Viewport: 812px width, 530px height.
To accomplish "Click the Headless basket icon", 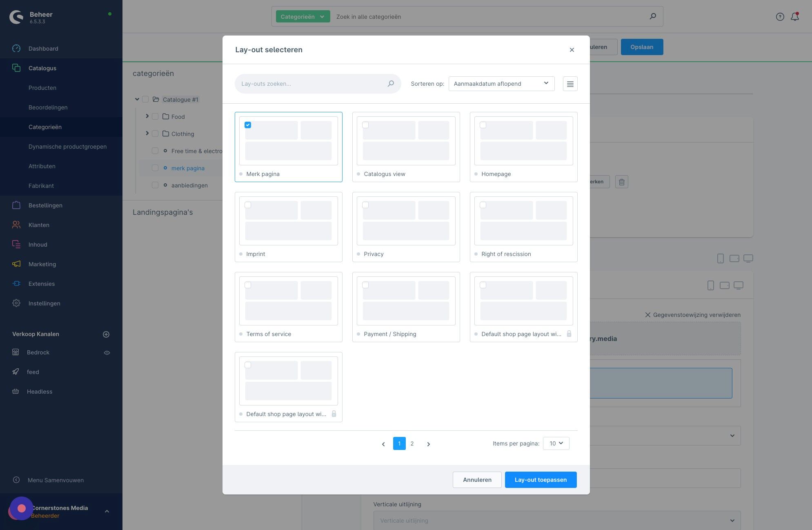I will [16, 391].
